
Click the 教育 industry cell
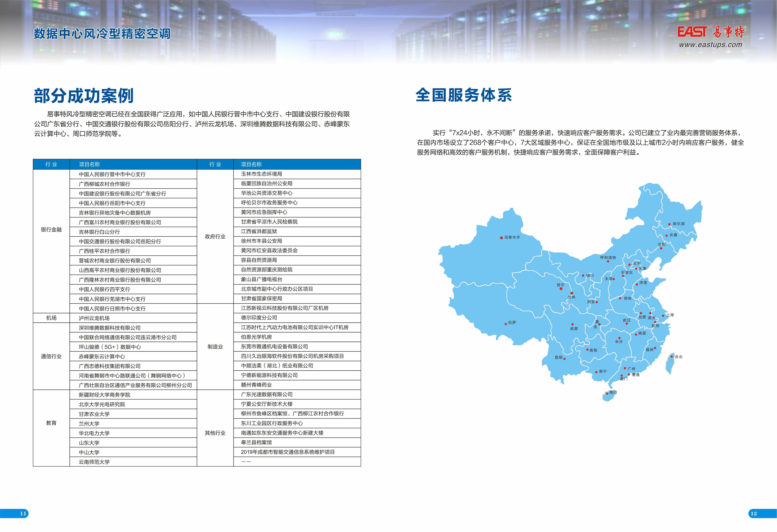(51, 428)
